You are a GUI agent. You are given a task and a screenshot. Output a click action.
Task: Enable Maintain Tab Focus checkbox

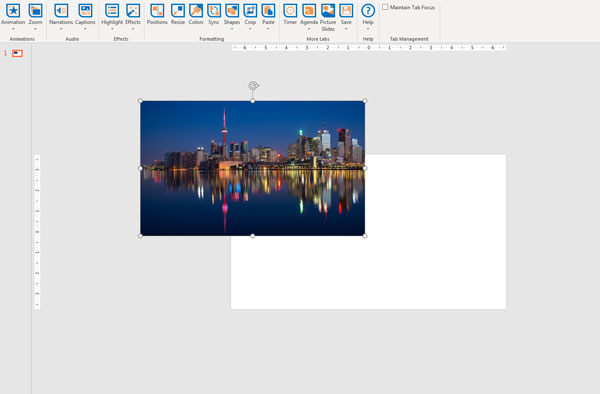[385, 7]
